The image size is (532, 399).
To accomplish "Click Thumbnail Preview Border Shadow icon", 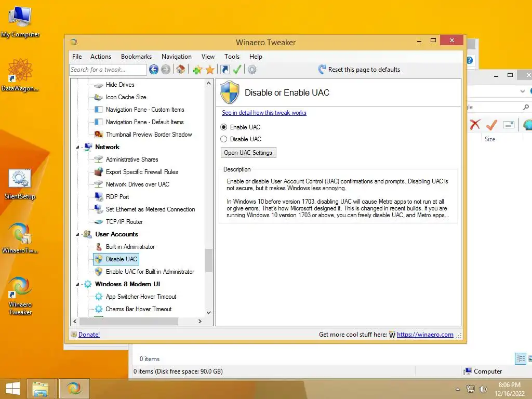I will [x=98, y=135].
